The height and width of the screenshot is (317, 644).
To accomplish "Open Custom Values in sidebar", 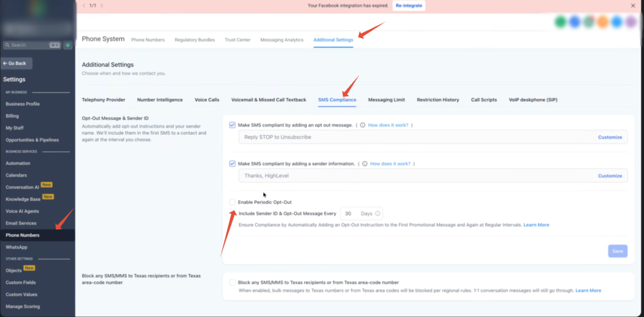I will tap(21, 295).
